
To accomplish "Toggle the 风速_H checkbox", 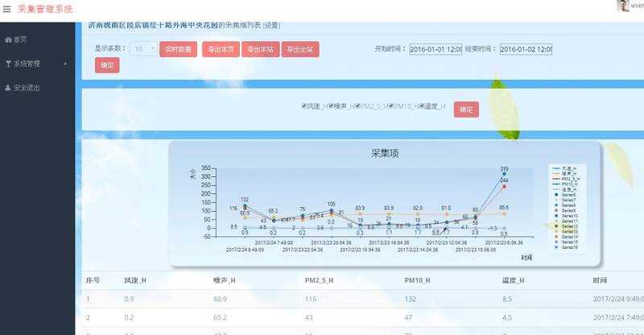I will pos(303,106).
